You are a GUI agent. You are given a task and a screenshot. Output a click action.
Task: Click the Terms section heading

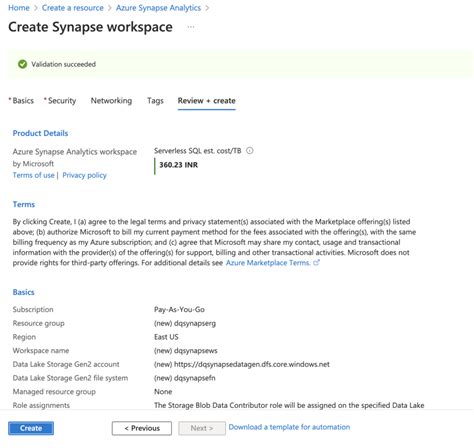coord(24,204)
